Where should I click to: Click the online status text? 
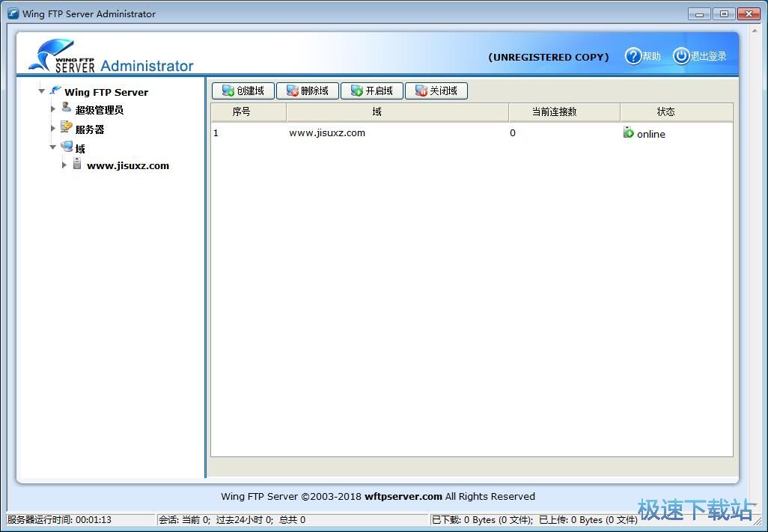pyautogui.click(x=651, y=134)
